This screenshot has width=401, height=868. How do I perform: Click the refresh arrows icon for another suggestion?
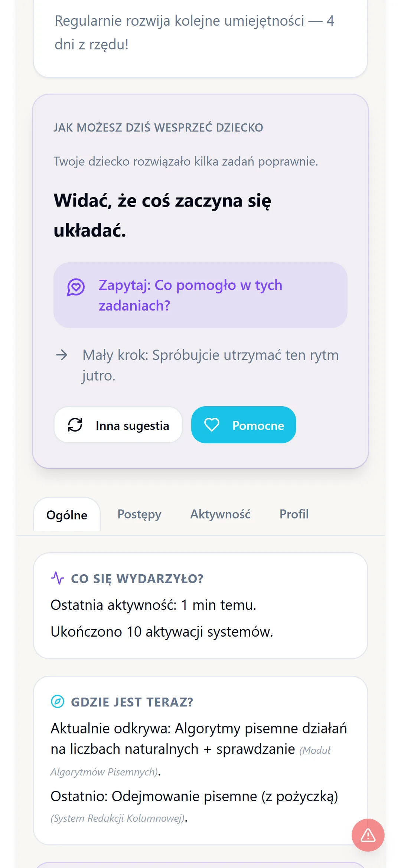click(75, 425)
